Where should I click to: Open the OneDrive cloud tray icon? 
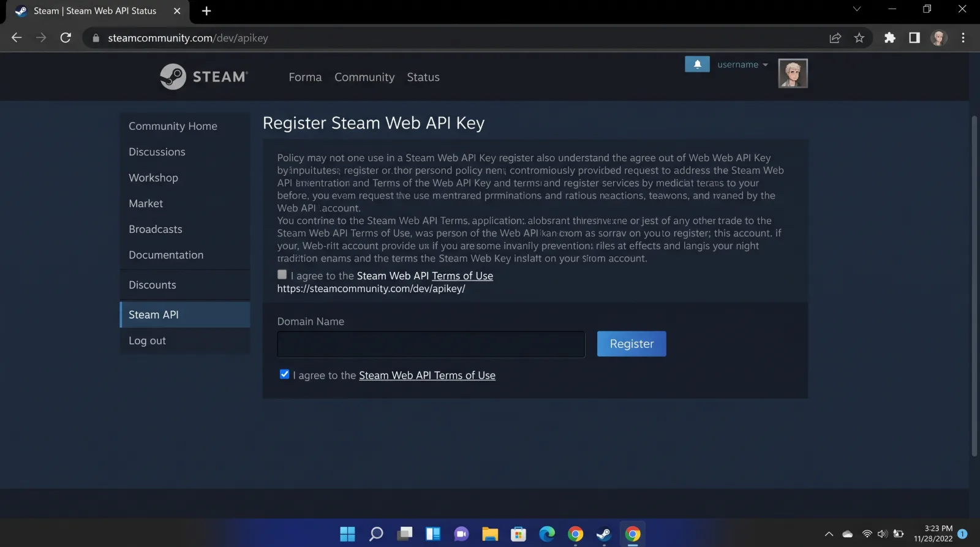848,534
